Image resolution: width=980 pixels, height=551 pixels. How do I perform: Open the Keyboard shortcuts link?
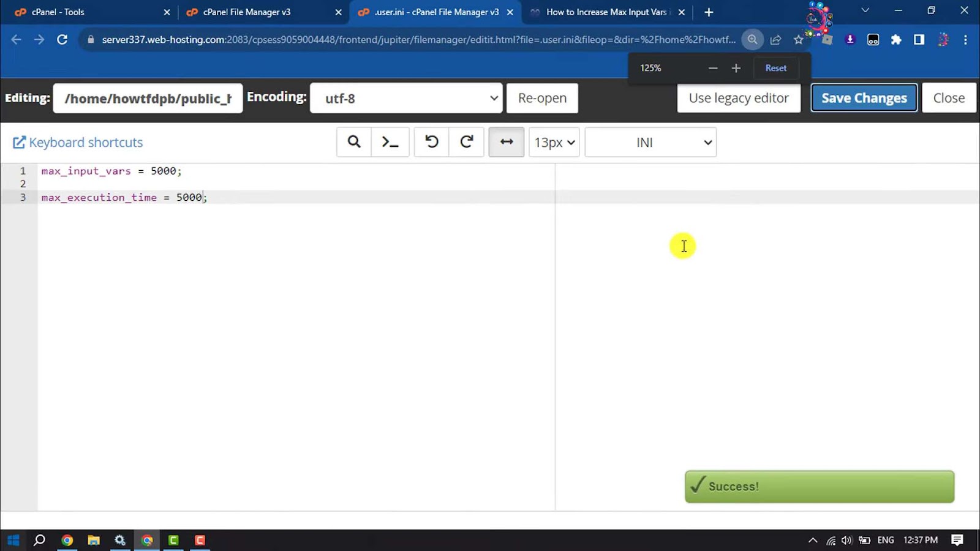click(78, 143)
